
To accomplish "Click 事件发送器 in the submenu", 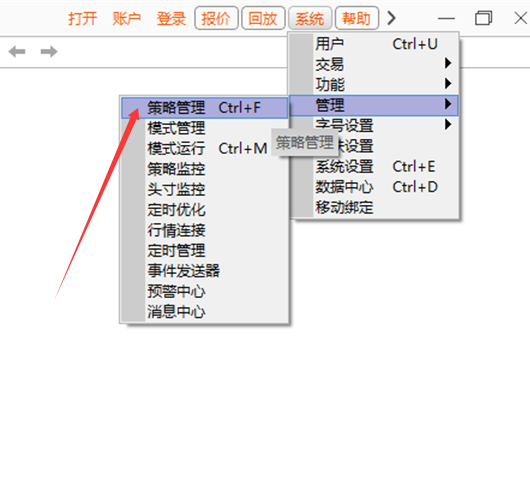I will coord(204,271).
